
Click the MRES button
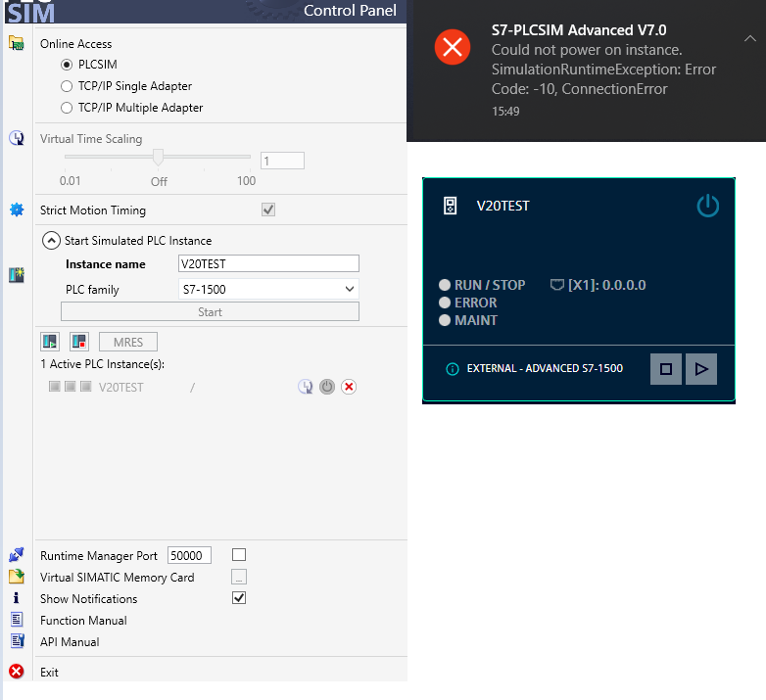[x=128, y=342]
